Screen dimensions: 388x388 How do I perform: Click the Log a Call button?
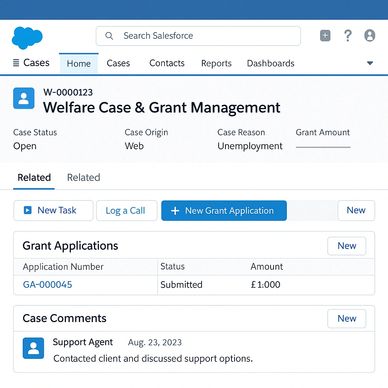pos(127,211)
